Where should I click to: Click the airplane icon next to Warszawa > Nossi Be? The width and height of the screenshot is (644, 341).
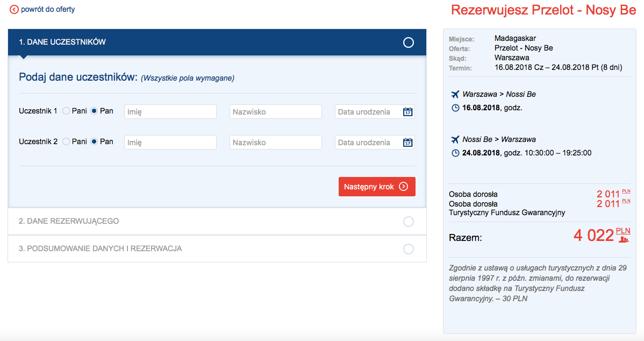pyautogui.click(x=455, y=95)
